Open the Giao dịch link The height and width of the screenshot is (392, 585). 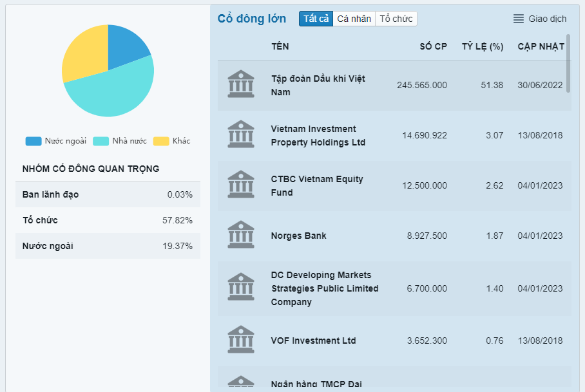click(548, 19)
